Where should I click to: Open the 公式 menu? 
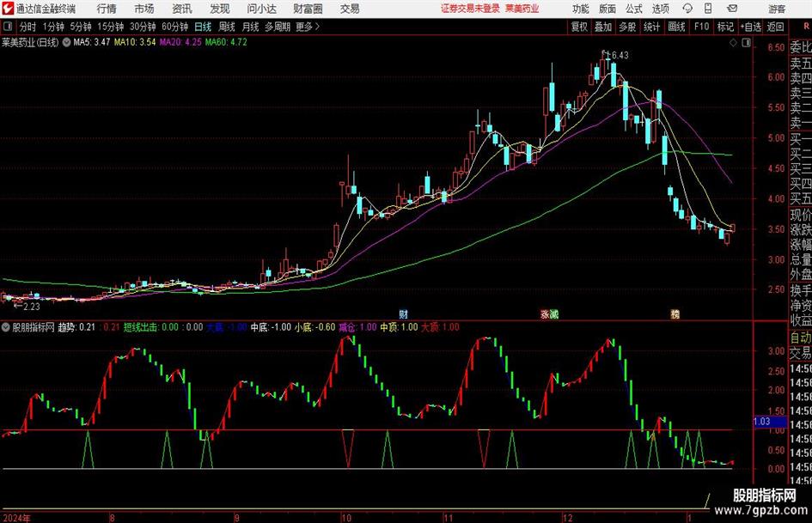click(633, 9)
